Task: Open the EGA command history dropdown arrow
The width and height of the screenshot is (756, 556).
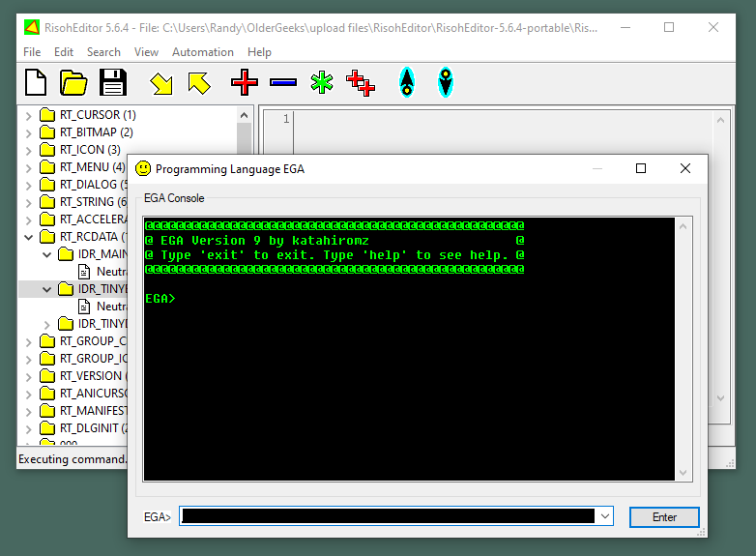Action: pyautogui.click(x=605, y=516)
